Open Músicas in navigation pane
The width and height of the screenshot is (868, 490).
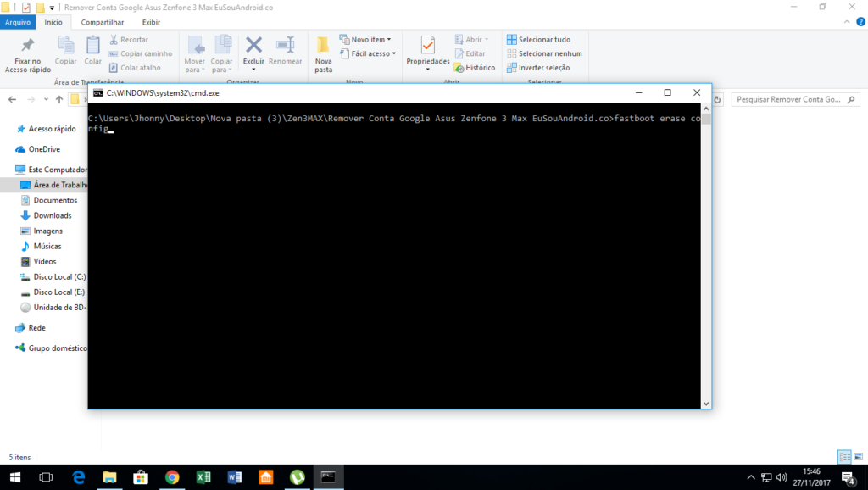(41, 247)
